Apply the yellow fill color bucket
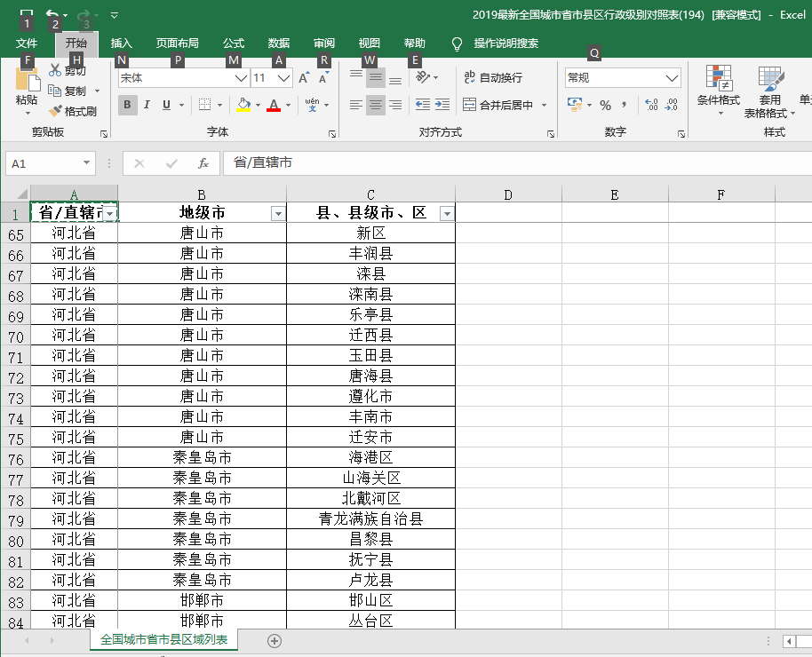The height and width of the screenshot is (657, 812). tap(243, 105)
